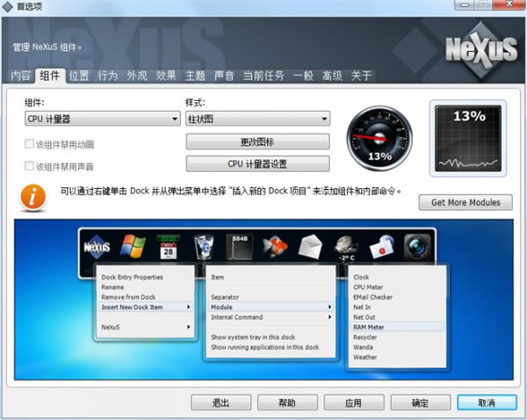Switch to the 外观 tab

[137, 76]
